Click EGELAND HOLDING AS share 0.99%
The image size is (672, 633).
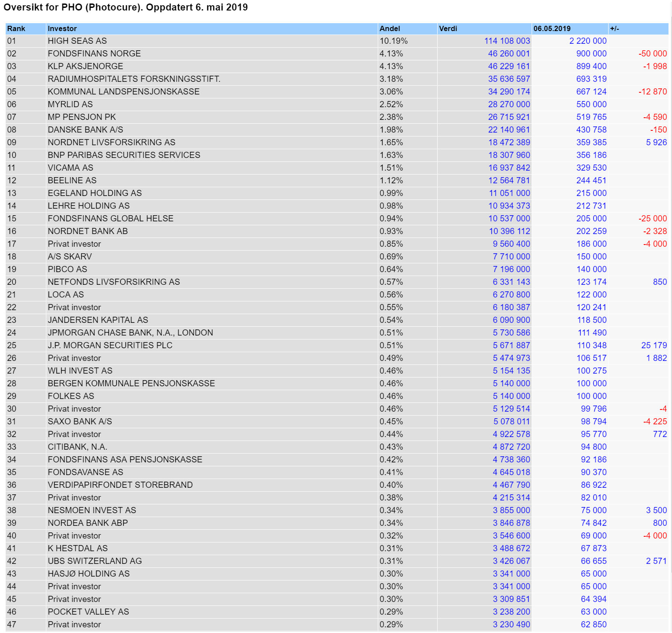(x=391, y=193)
